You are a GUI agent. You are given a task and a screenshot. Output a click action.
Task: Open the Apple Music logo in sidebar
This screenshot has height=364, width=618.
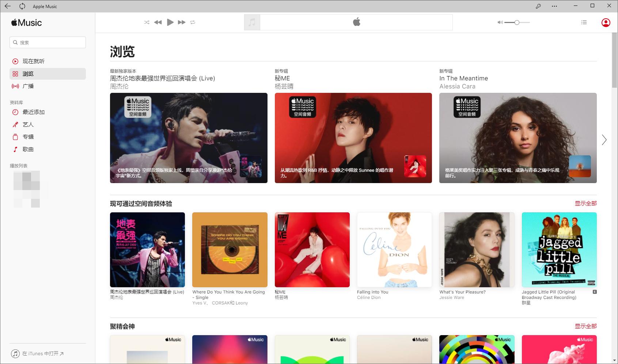pos(26,23)
